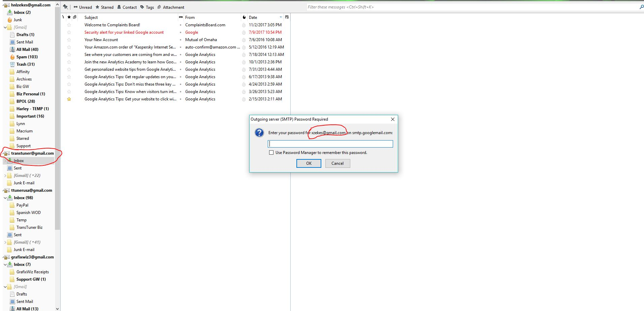
Task: Collapse the Inbox (7) folder
Action: [5, 265]
